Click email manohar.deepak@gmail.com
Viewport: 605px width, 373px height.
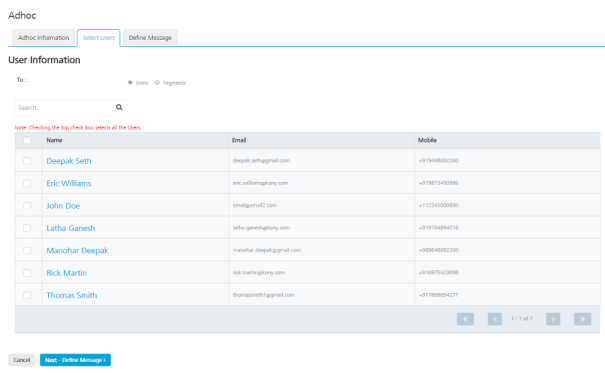[x=267, y=250]
